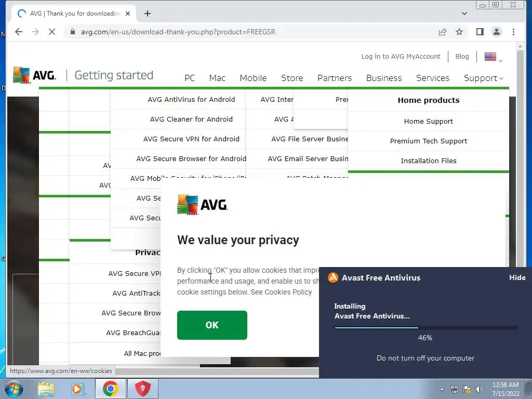Open the PC menu
The width and height of the screenshot is (532, 399).
(189, 78)
